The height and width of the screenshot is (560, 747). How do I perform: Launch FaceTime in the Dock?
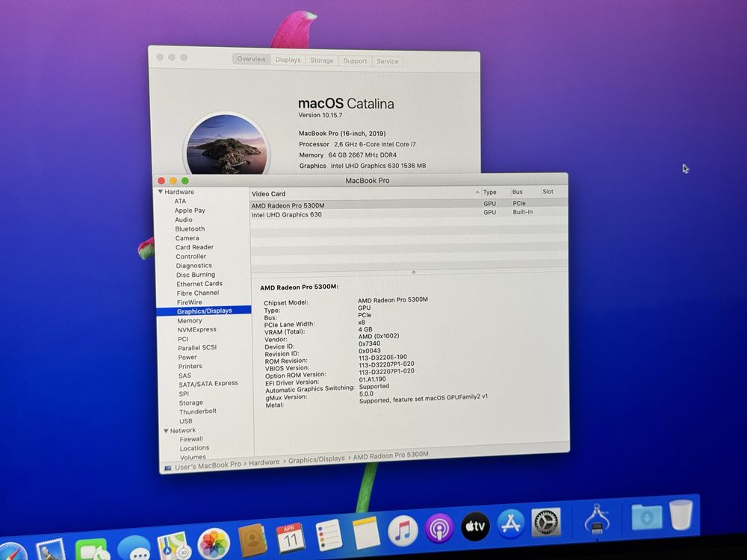pyautogui.click(x=91, y=550)
